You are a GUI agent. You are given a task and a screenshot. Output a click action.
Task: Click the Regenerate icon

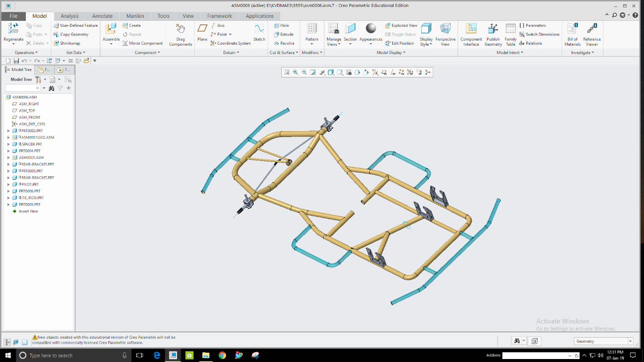(13, 28)
